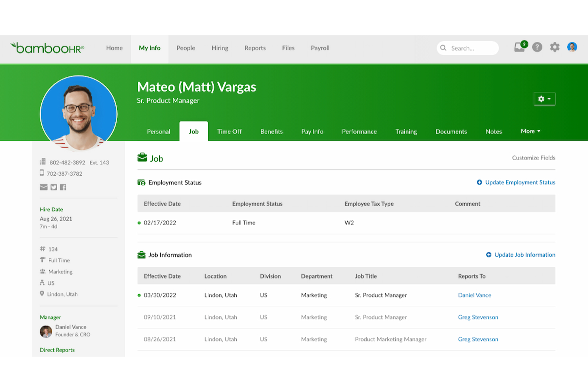Open the settings gear in top navigation

click(x=555, y=47)
